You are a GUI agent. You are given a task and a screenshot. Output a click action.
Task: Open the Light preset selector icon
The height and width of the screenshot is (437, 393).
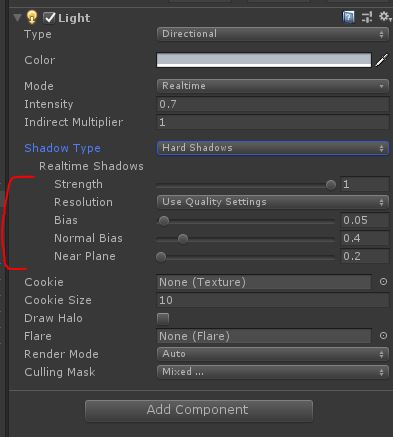367,17
